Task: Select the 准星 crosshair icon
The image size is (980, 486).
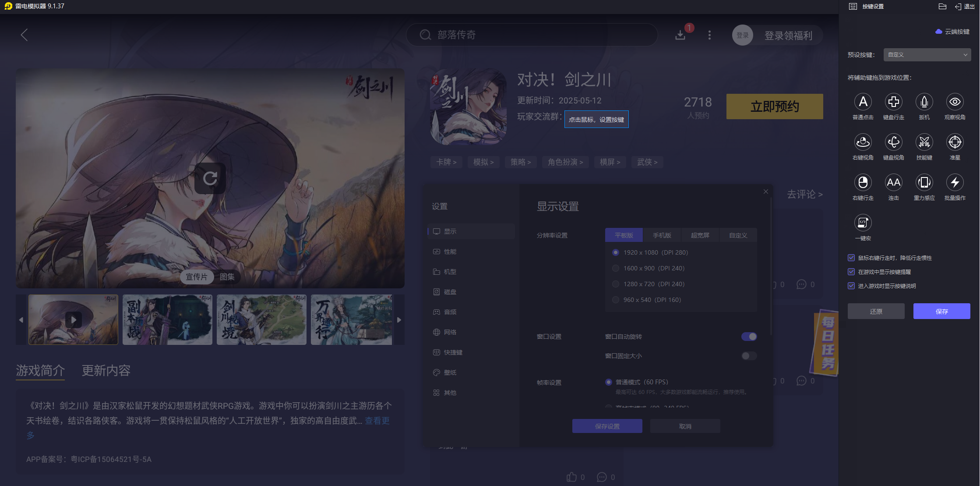Action: (955, 142)
